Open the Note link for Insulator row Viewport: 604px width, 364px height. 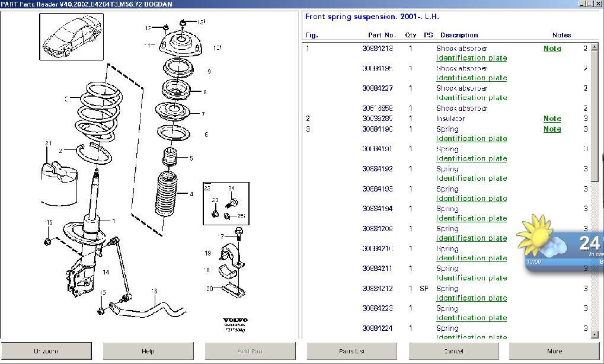[x=552, y=119]
